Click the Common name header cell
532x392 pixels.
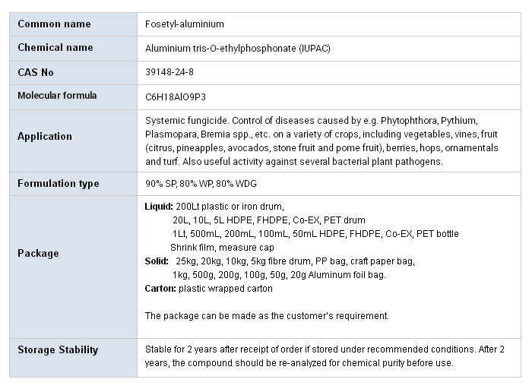pos(73,24)
